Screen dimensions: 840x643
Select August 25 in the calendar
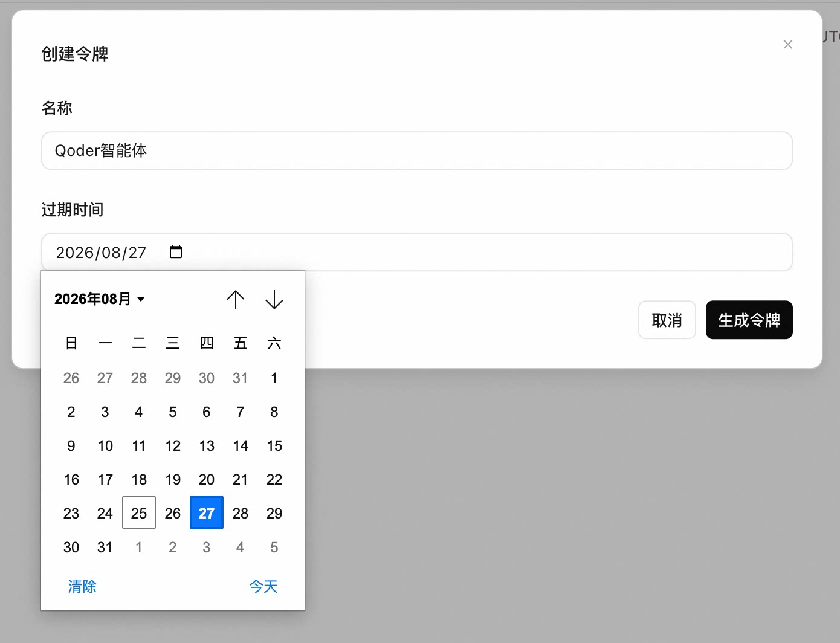139,513
